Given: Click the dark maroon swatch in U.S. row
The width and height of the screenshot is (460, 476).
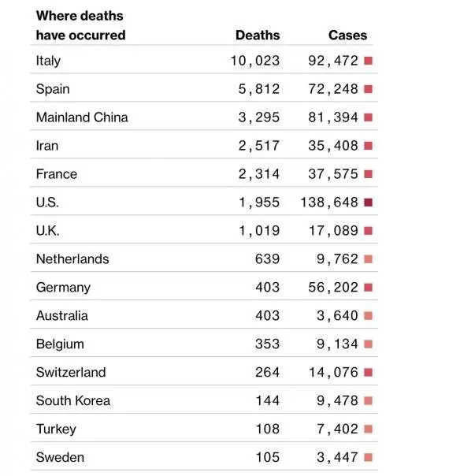Looking at the screenshot, I should tap(368, 203).
